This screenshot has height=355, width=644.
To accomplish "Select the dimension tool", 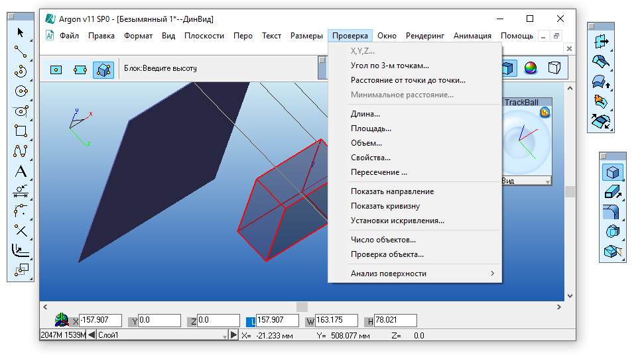I will click(20, 191).
